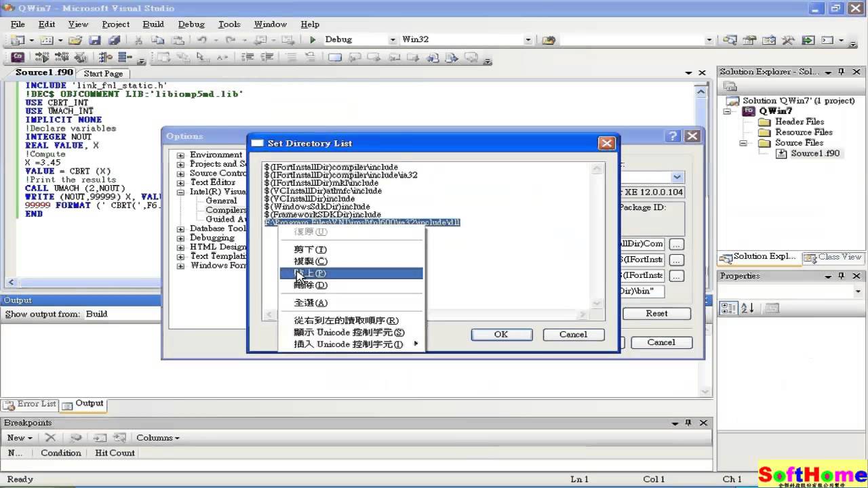Open the Build menu

click(153, 24)
